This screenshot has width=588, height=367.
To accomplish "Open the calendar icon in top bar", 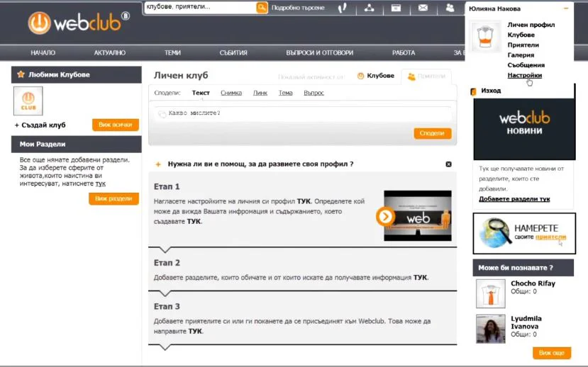I will click(396, 8).
